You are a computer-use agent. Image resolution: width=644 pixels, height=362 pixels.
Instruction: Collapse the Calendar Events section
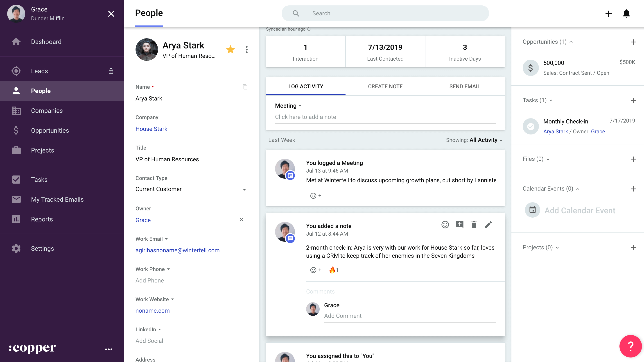(x=578, y=189)
